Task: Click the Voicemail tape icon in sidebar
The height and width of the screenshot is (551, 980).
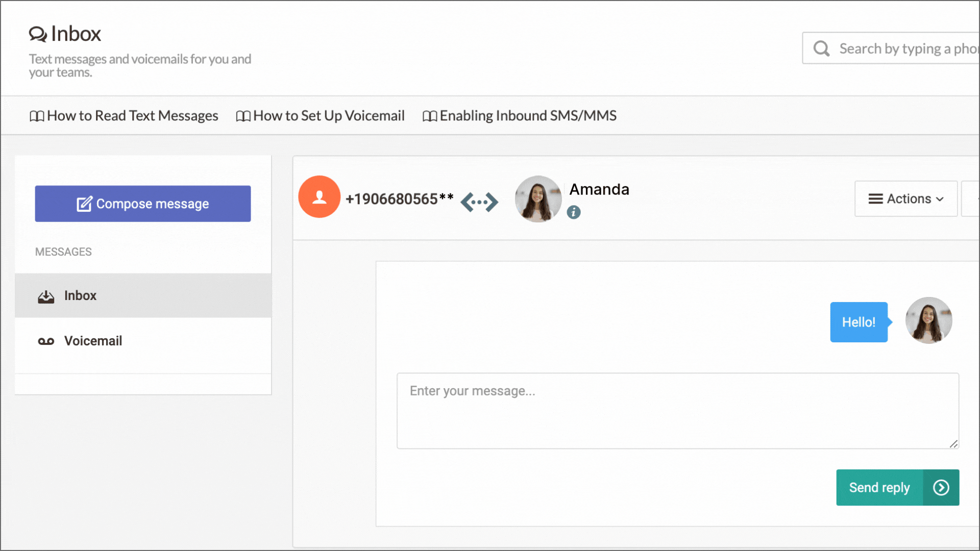Action: click(46, 341)
